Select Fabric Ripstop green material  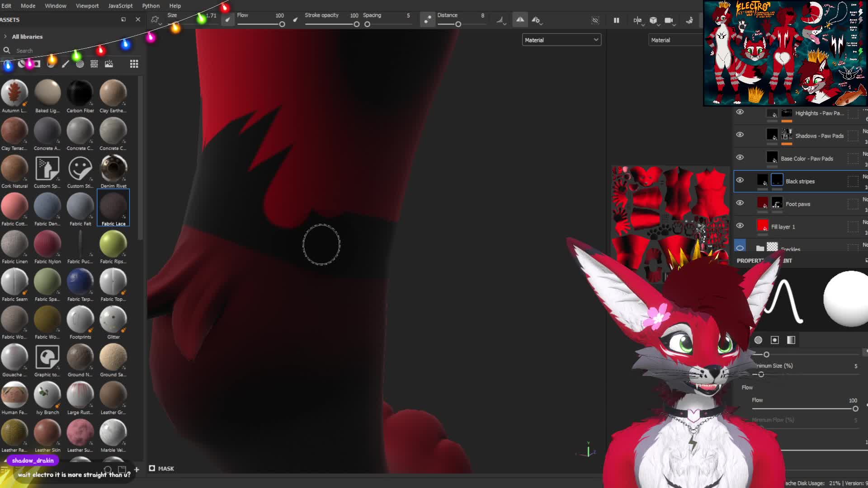click(x=113, y=247)
